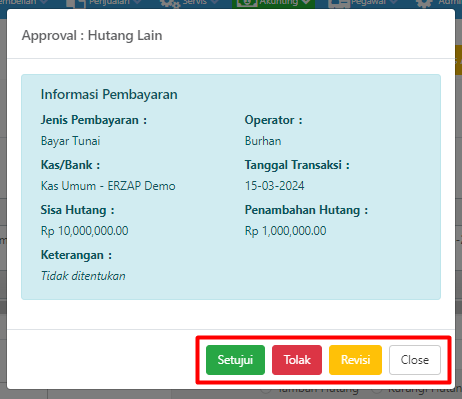Click the "Operator :" label
462x399 pixels.
274,120
